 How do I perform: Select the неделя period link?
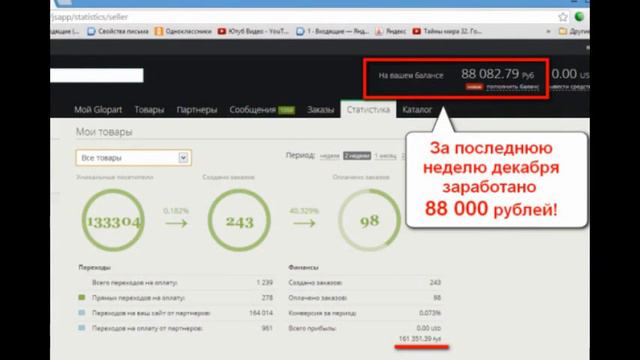coord(329,156)
